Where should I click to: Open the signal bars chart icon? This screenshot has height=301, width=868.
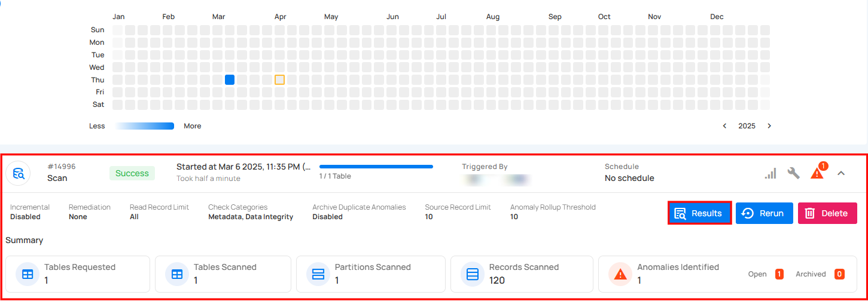[770, 173]
